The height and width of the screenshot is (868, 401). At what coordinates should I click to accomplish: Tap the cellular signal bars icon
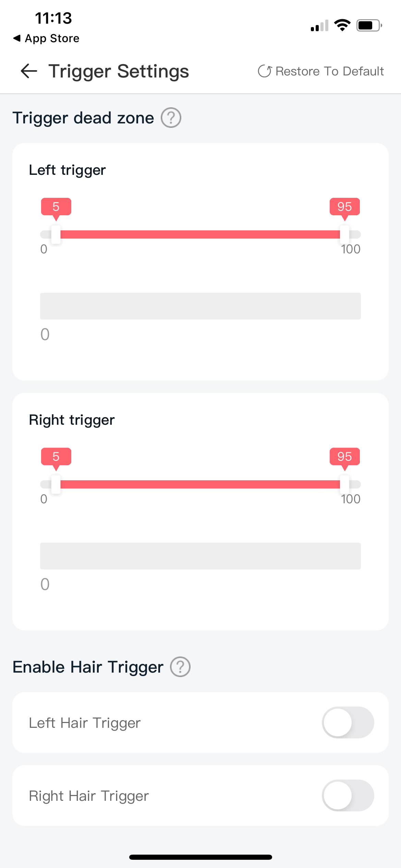[319, 25]
